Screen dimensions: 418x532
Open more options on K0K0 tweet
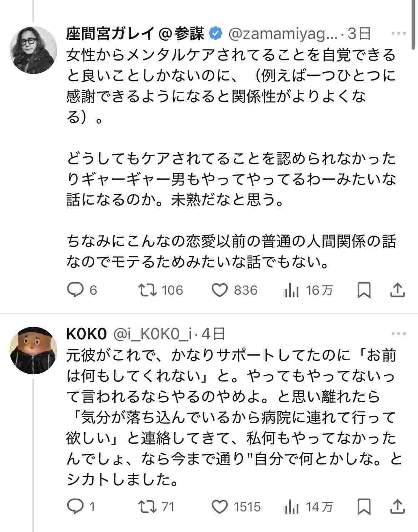pos(398,334)
